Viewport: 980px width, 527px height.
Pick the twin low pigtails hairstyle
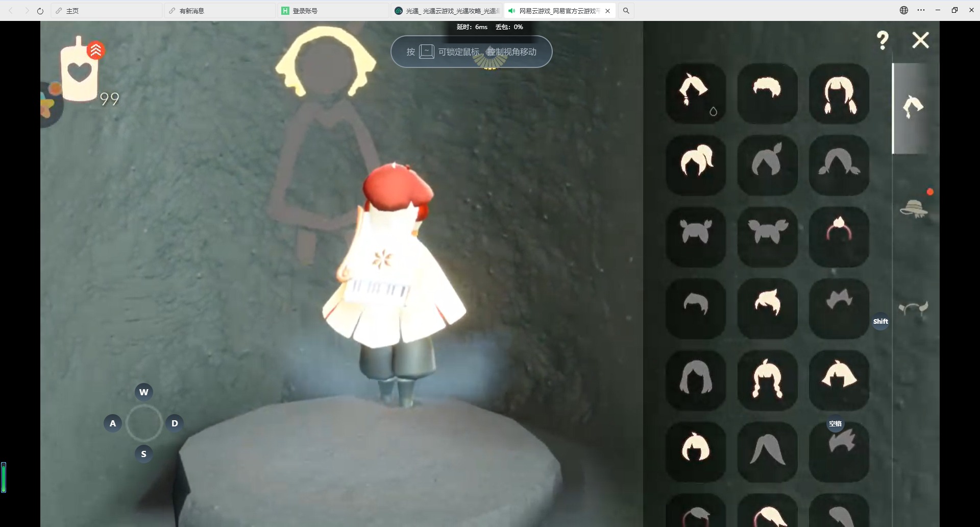coord(839,93)
